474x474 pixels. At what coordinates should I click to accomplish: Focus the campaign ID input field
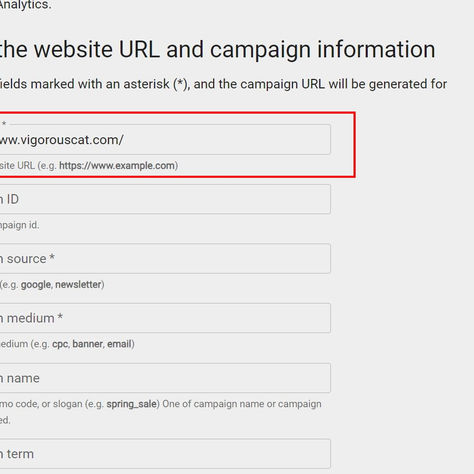pos(165,199)
